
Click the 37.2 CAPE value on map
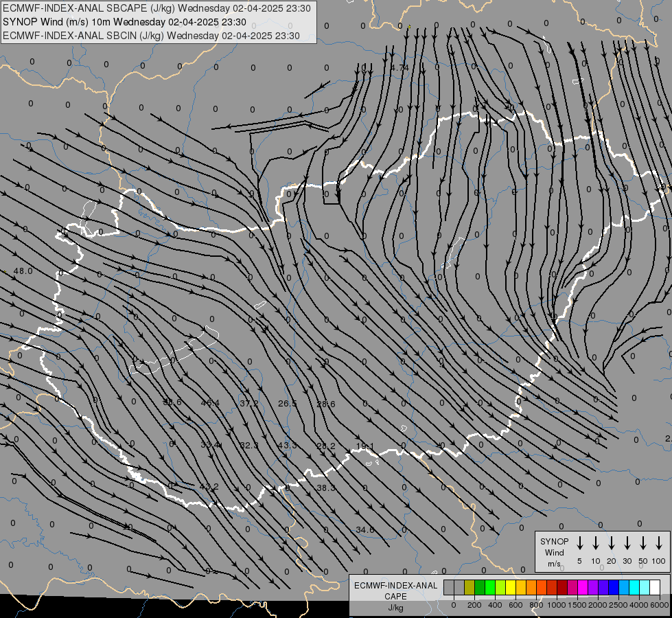(x=249, y=404)
